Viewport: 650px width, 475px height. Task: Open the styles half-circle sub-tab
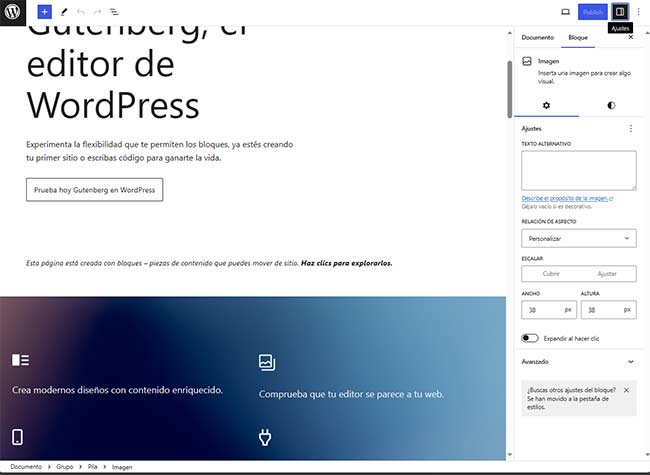coord(611,105)
